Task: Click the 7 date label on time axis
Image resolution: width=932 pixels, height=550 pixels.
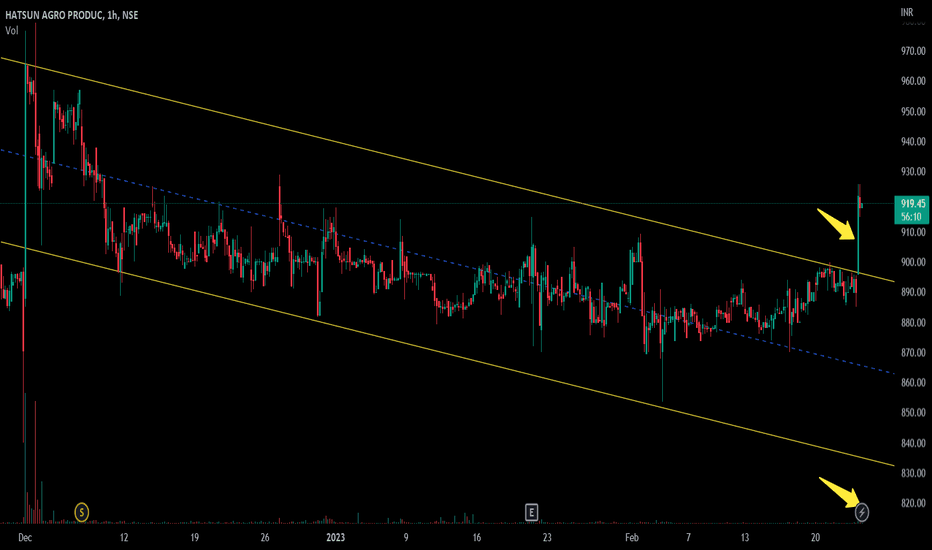Action: coord(688,538)
